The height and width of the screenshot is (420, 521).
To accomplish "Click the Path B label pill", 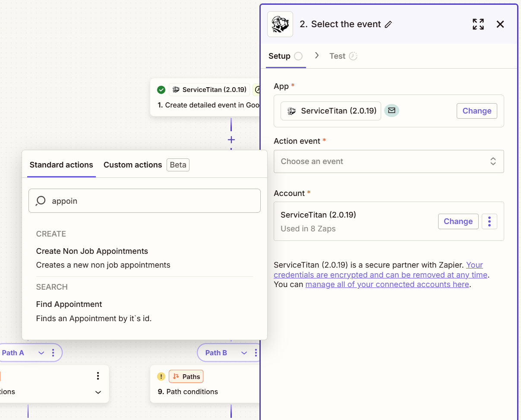I will (216, 353).
